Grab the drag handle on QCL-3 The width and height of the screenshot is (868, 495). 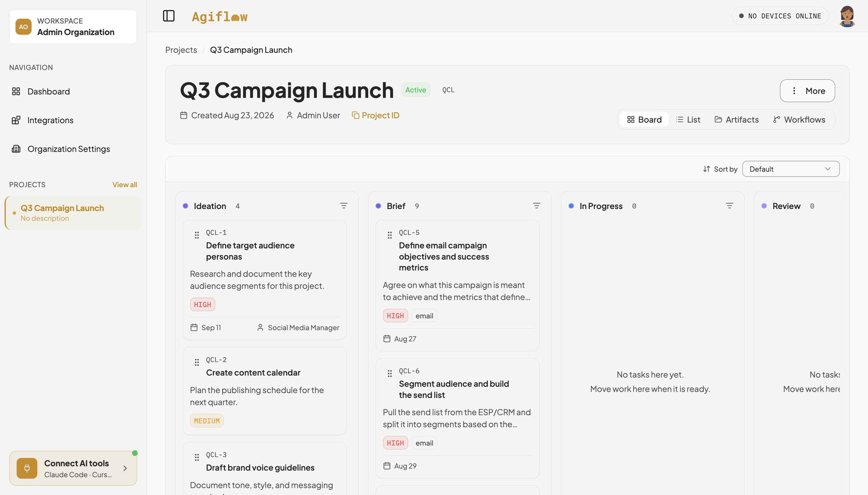point(197,457)
